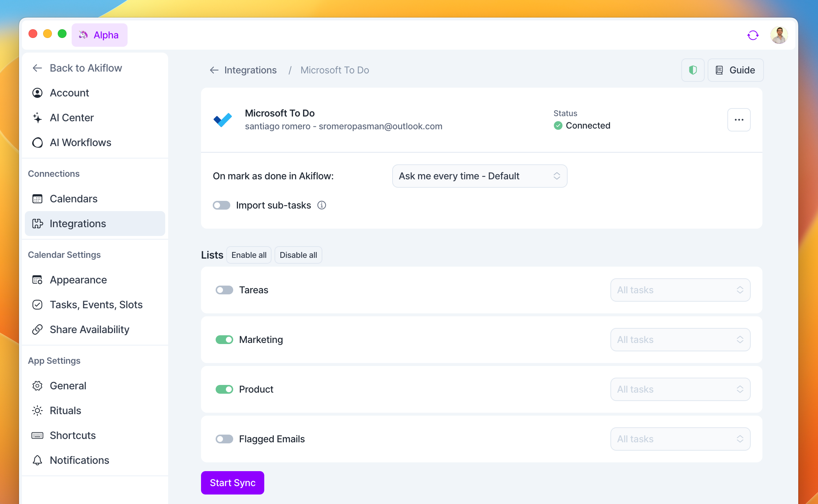Click the Back to Akiflow arrow icon
This screenshot has height=504, width=818.
[37, 68]
